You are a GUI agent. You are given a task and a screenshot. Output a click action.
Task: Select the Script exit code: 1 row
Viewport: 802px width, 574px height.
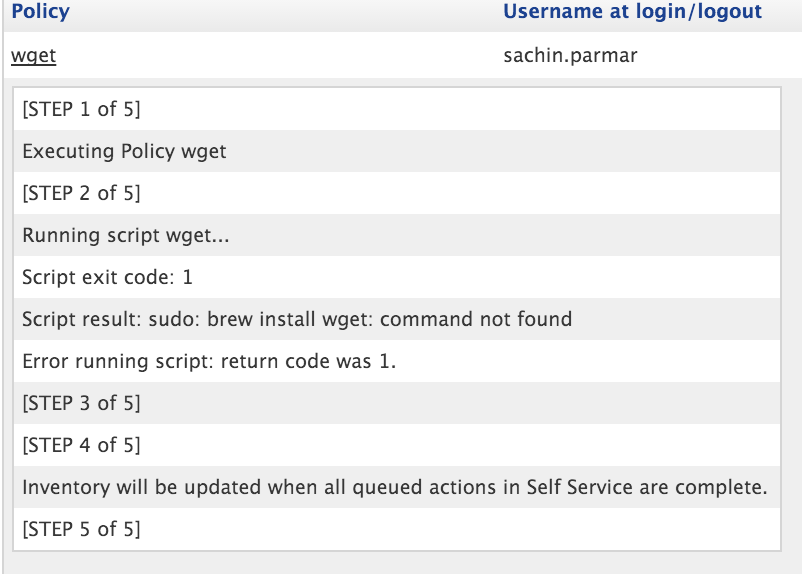pyautogui.click(x=397, y=277)
